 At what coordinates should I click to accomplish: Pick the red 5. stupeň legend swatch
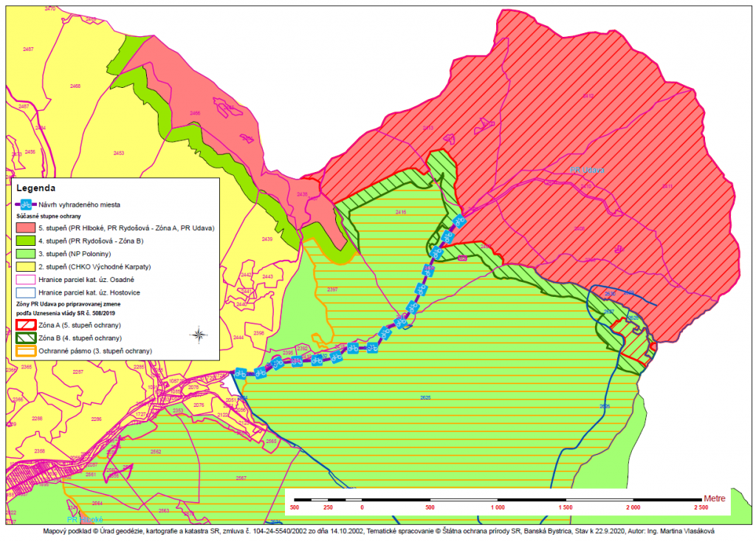(25, 229)
